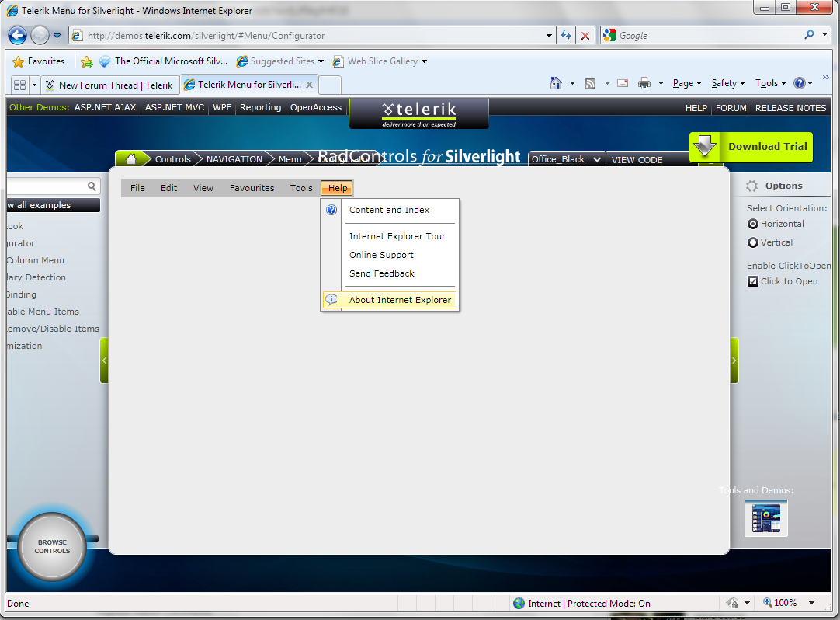
Task: Click the About Internet Explorer info icon
Action: 331,300
